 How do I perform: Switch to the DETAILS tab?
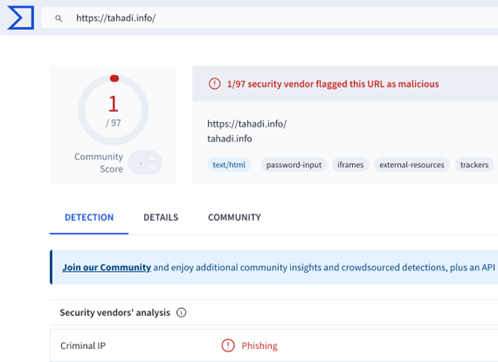click(x=161, y=217)
